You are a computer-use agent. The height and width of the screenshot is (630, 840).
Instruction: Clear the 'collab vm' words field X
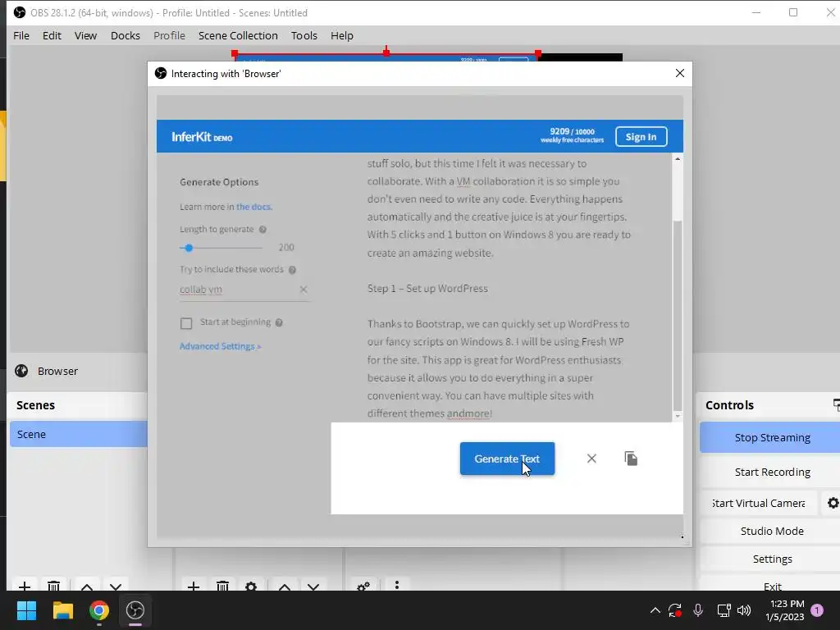304,290
